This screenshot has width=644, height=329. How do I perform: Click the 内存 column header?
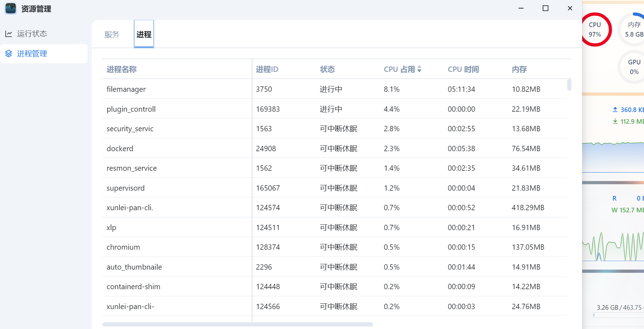point(519,69)
